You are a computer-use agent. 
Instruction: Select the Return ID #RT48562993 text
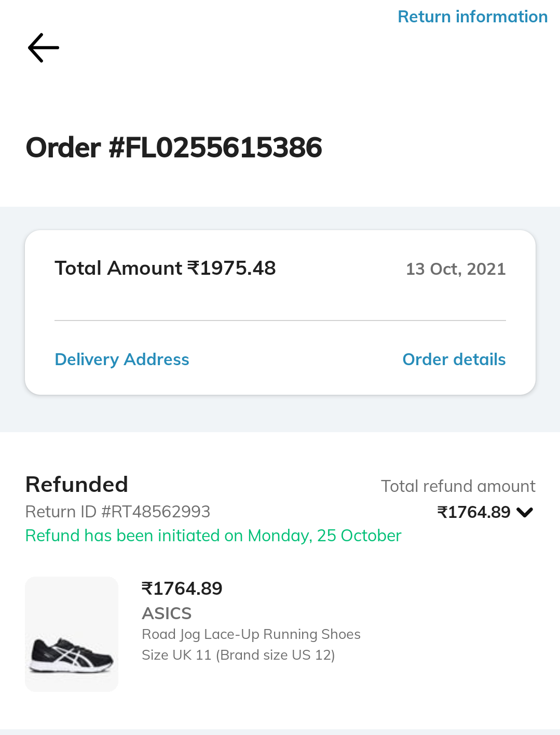click(x=118, y=512)
